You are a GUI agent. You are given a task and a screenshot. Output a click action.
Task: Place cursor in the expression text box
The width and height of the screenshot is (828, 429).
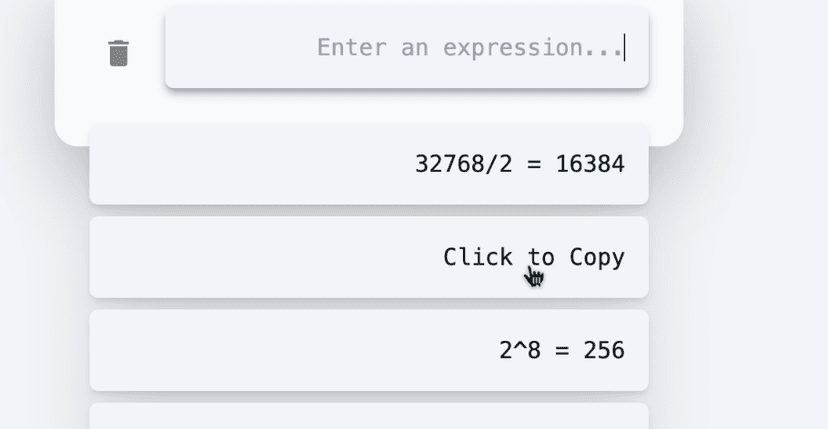click(x=407, y=48)
